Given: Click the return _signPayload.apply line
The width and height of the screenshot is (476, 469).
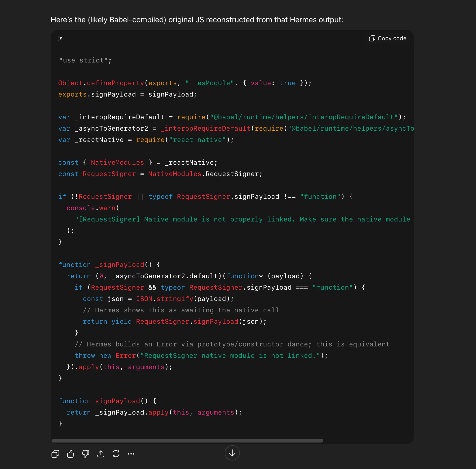Looking at the screenshot, I should click(x=154, y=412).
